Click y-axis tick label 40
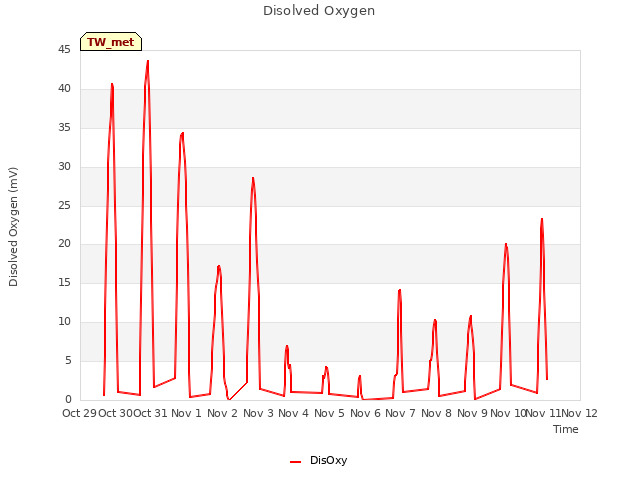 coord(64,89)
